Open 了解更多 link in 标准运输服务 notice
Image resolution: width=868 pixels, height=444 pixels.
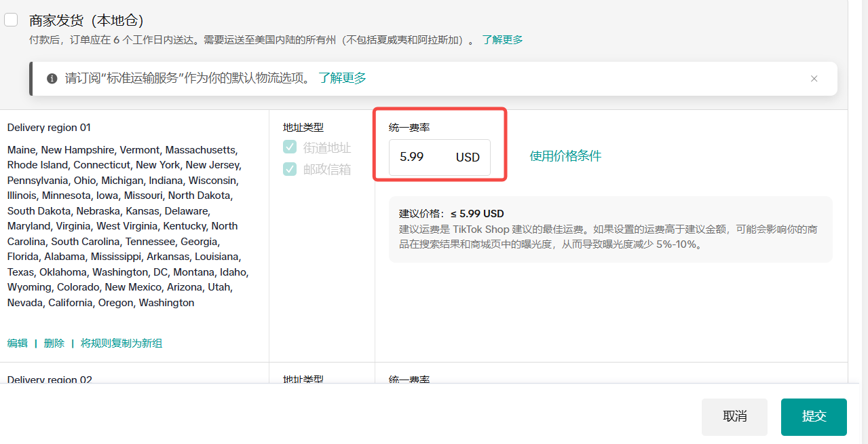tap(343, 78)
